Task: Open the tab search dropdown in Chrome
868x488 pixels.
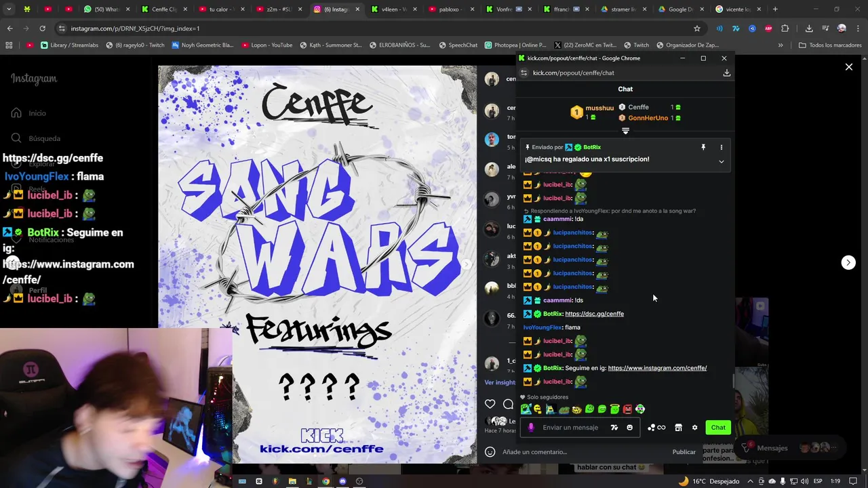Action: tap(9, 9)
